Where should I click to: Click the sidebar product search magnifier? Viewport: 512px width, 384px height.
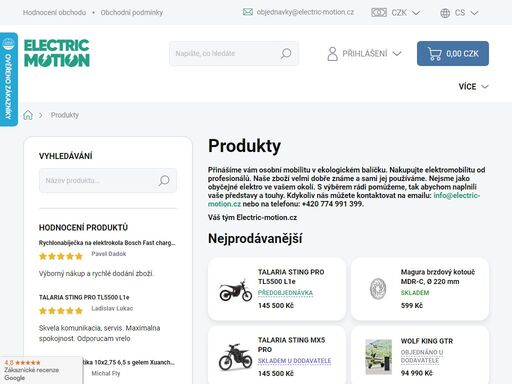click(x=164, y=181)
